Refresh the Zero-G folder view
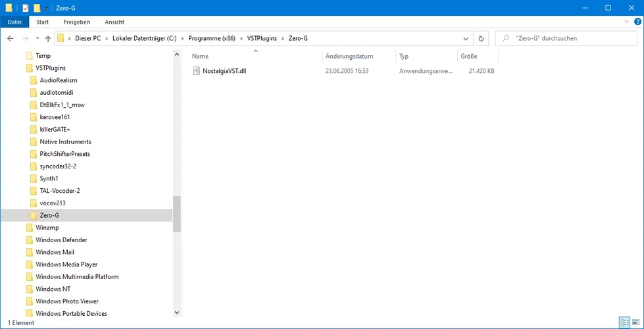 click(482, 38)
